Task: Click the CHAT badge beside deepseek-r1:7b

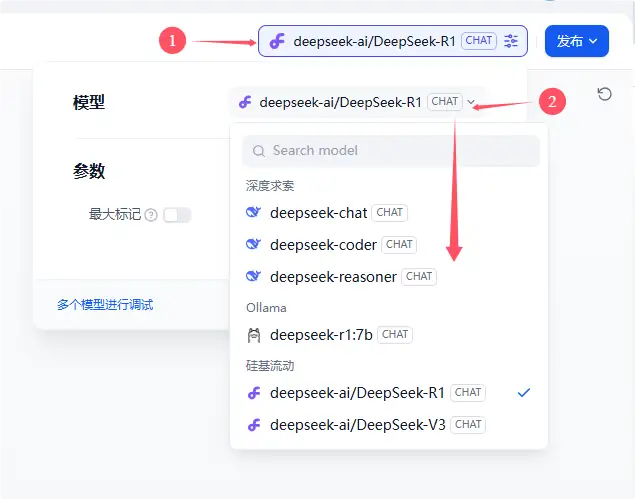Action: (395, 335)
